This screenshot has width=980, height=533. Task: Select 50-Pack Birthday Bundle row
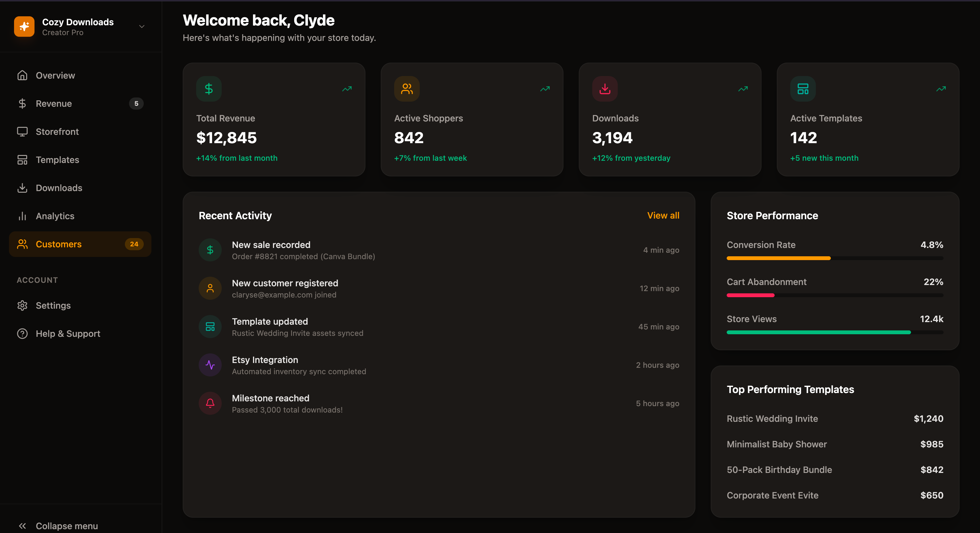coord(835,469)
